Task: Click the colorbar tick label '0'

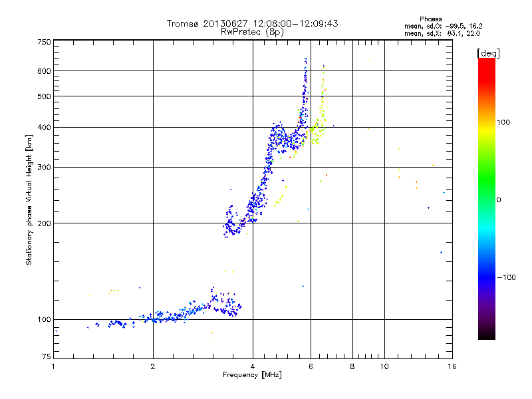Action: [x=499, y=200]
